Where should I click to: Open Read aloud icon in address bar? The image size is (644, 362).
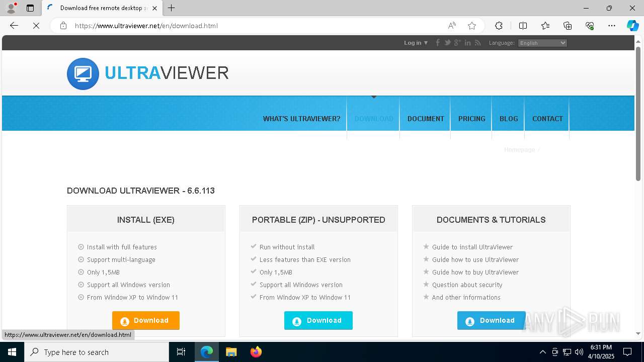452,26
